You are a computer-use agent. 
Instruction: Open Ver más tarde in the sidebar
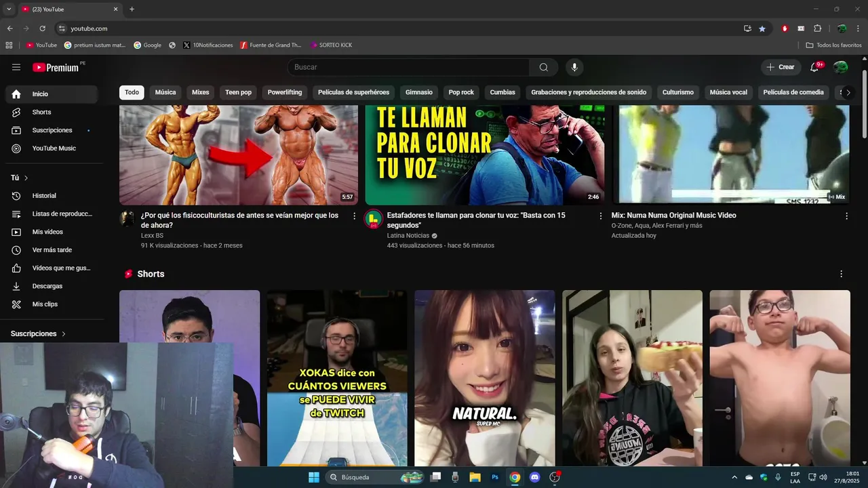52,250
